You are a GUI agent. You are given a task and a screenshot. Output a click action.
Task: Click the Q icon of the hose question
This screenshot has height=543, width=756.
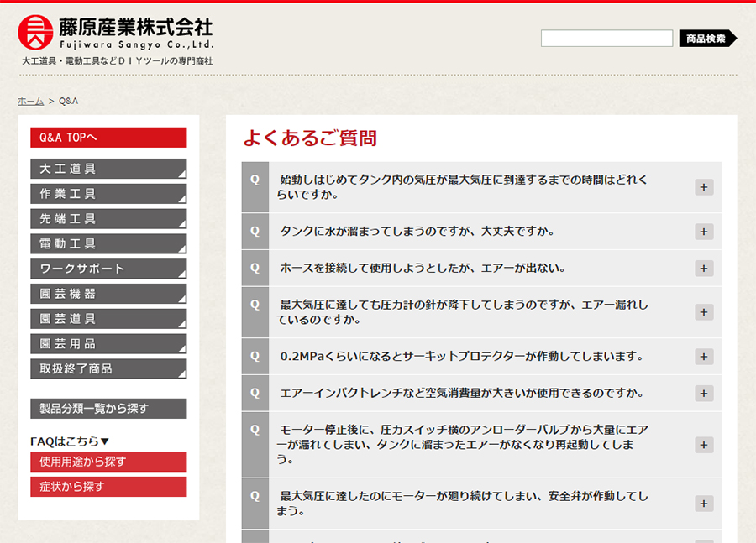coord(255,268)
